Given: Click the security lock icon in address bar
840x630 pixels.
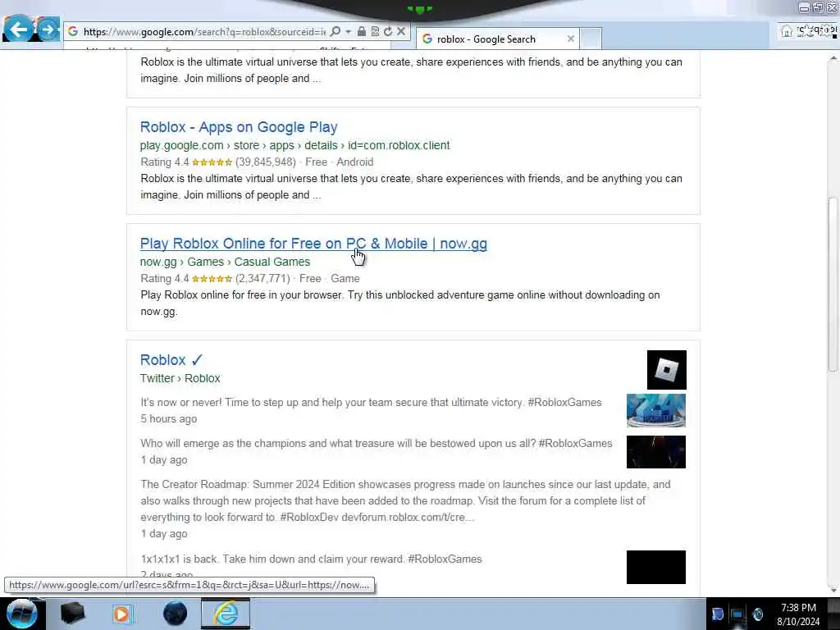Looking at the screenshot, I should 362,32.
